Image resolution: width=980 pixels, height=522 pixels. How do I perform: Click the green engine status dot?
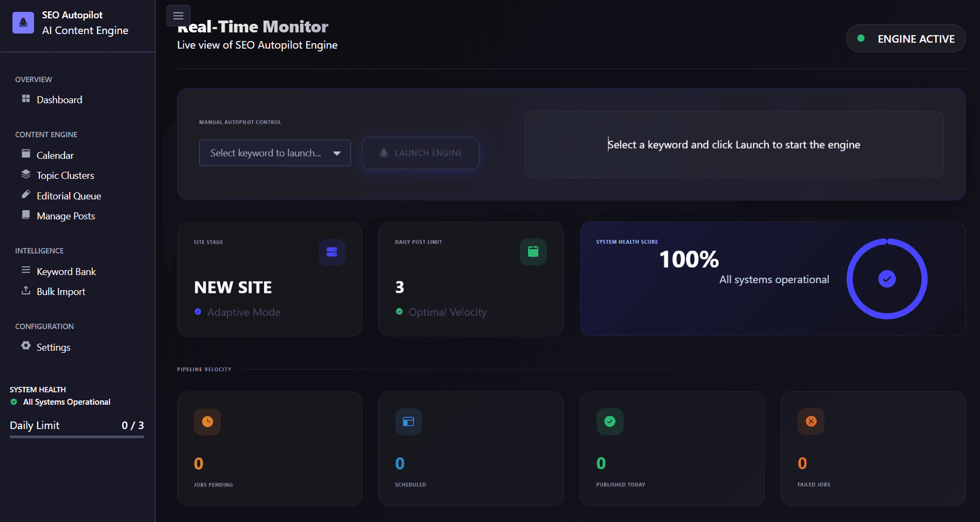pos(861,38)
